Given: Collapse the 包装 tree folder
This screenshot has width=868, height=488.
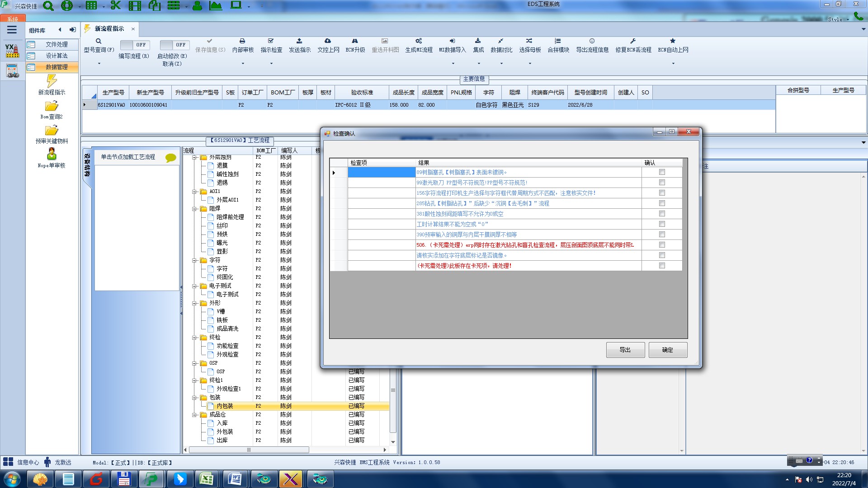Looking at the screenshot, I should click(x=194, y=398).
